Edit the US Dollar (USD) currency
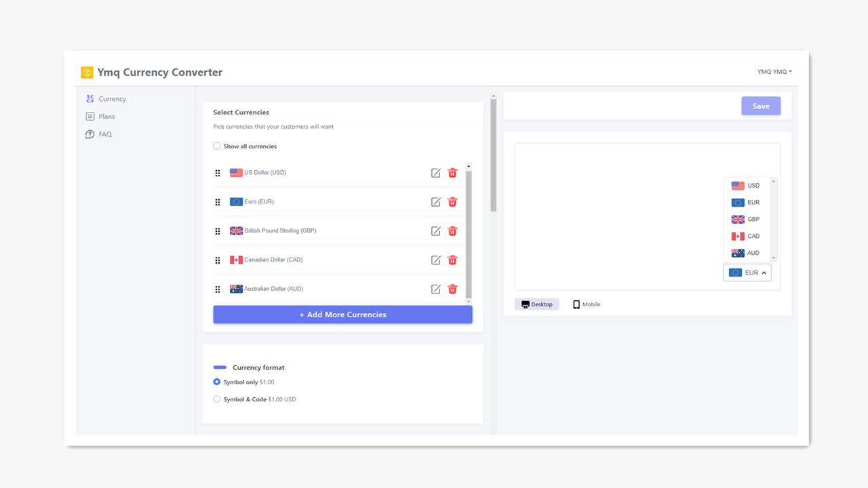Screen dimensions: 868x488 pos(436,173)
